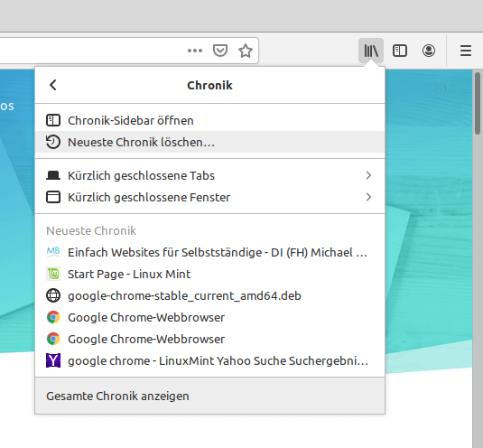Open google-chrome-stable_current_amd64.deb entry
This screenshot has height=448, width=483.
(209, 295)
